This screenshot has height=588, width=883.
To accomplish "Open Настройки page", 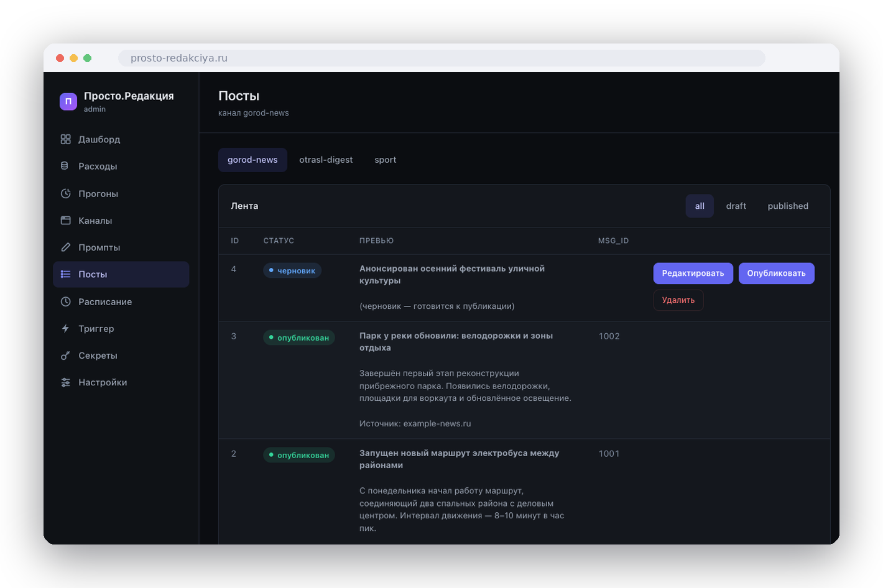I will pyautogui.click(x=121, y=382).
